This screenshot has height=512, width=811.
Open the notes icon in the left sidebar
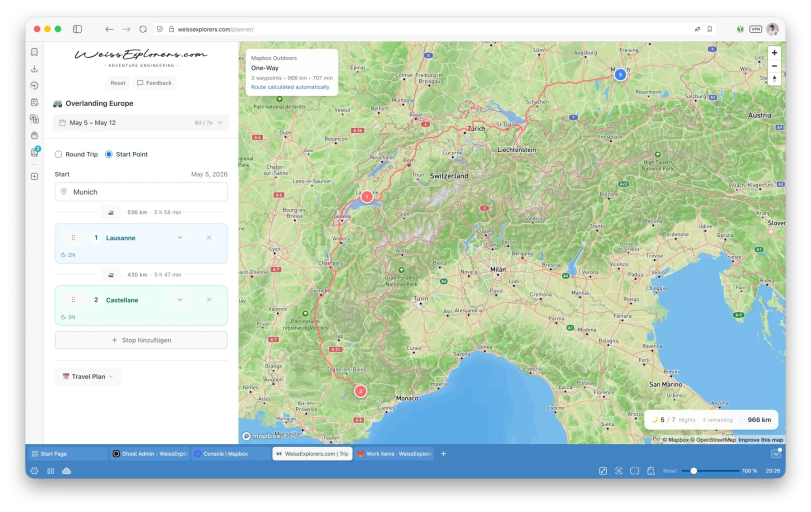[35, 102]
